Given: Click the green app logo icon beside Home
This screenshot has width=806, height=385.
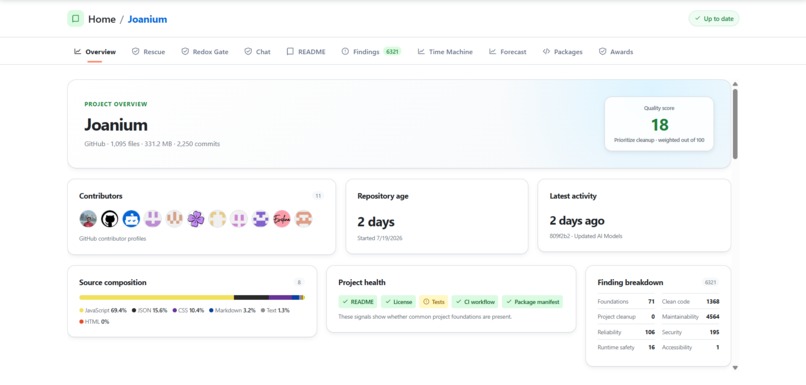Looking at the screenshot, I should click(x=76, y=19).
